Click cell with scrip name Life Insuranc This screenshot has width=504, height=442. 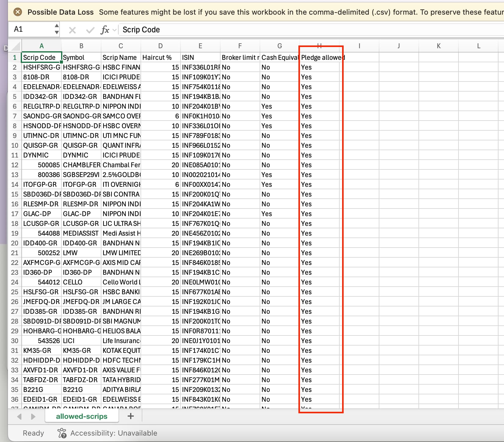coord(121,341)
